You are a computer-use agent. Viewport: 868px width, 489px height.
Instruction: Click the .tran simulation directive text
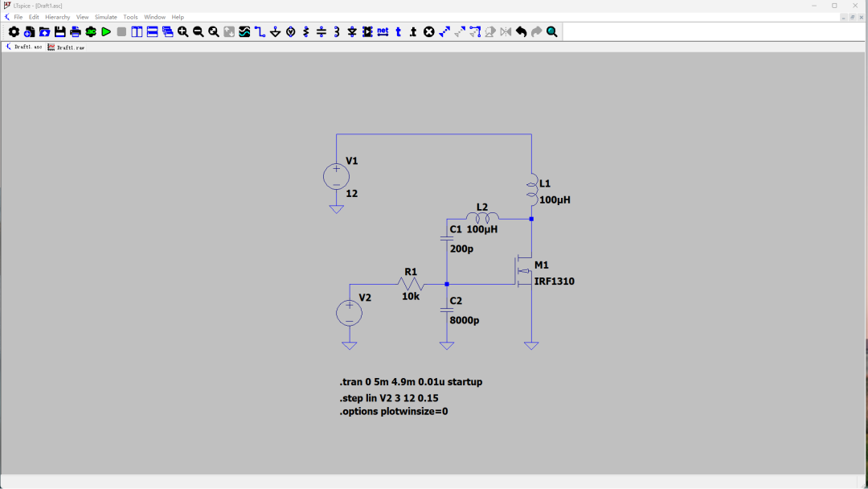(x=411, y=382)
